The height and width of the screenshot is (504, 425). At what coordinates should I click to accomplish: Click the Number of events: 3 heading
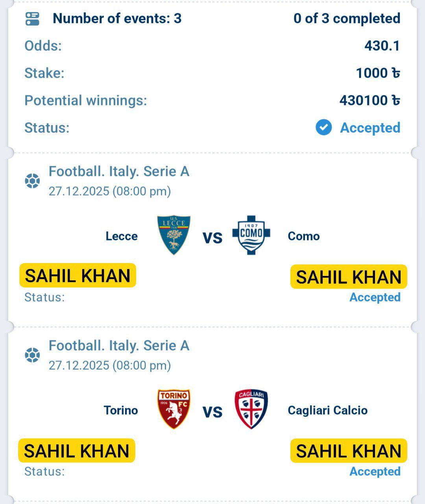pos(117,19)
